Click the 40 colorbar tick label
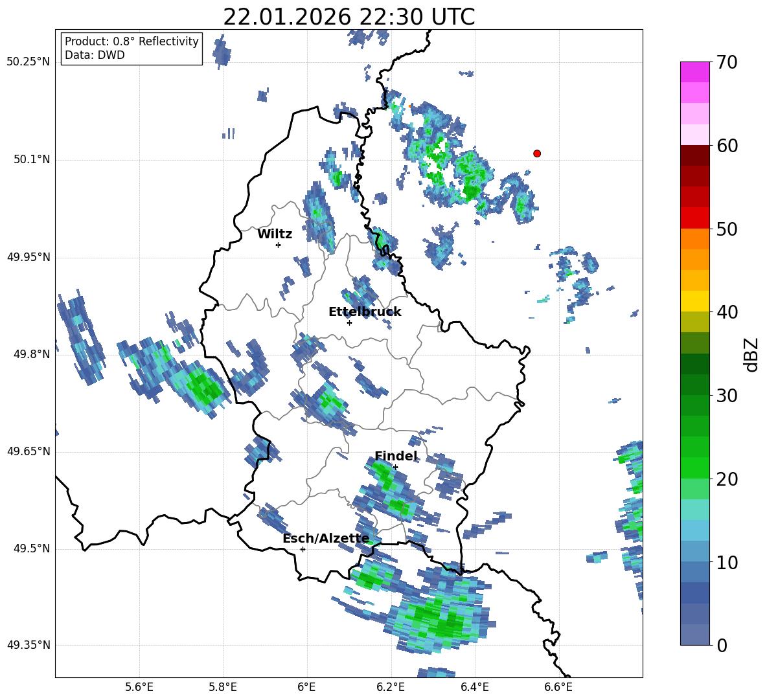 click(x=727, y=312)
